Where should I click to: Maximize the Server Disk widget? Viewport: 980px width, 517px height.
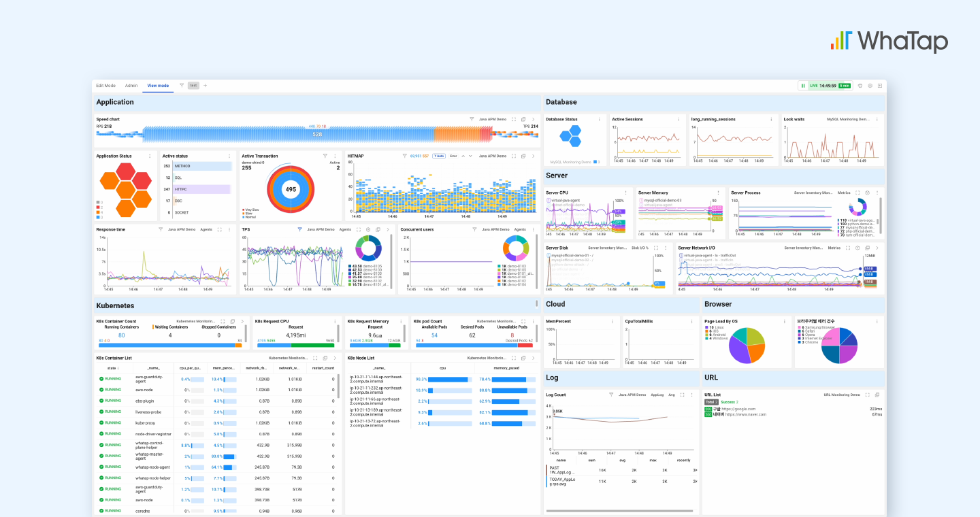coord(655,248)
